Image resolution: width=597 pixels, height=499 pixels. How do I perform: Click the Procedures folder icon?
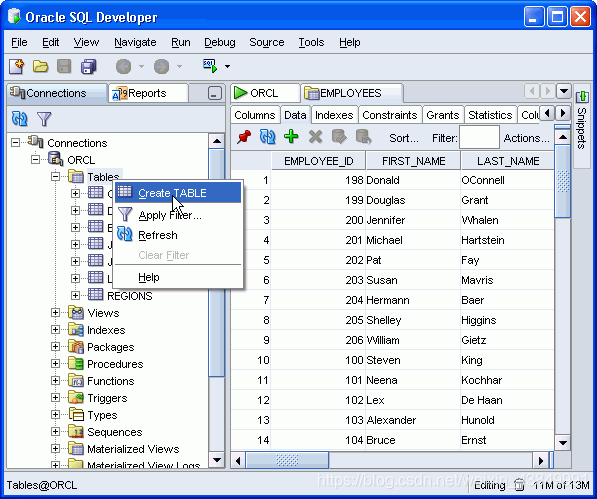tap(76, 363)
